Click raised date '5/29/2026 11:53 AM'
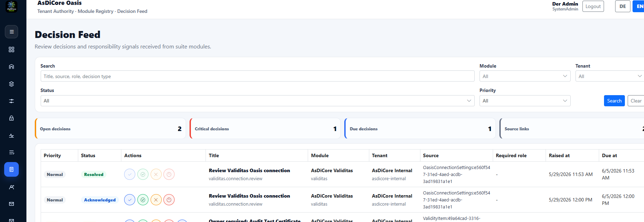 (571, 174)
